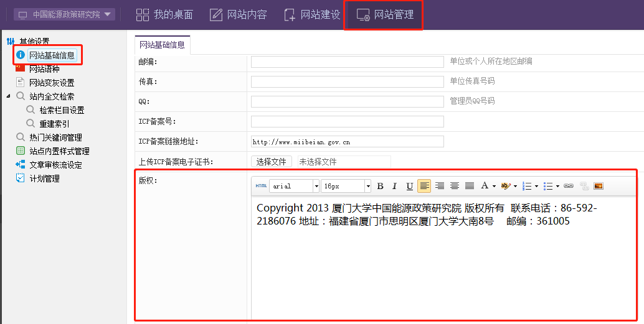This screenshot has height=324, width=644.
Task: Collapse the 站内全文检索 tree node
Action: 8,96
